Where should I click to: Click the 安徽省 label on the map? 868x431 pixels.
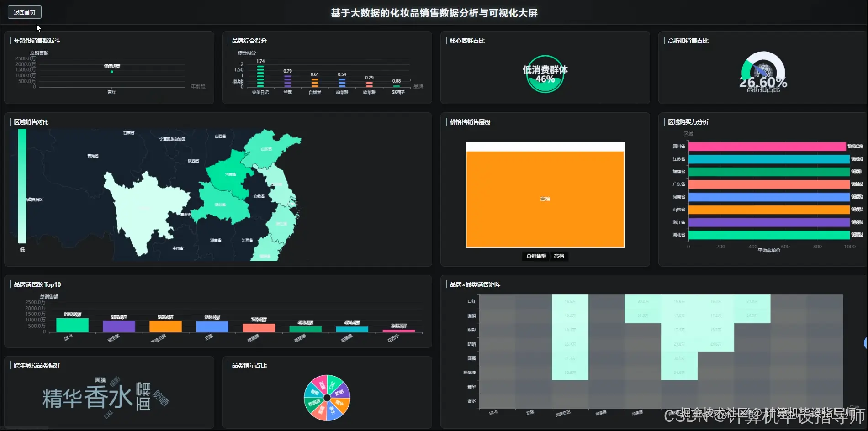(x=259, y=196)
